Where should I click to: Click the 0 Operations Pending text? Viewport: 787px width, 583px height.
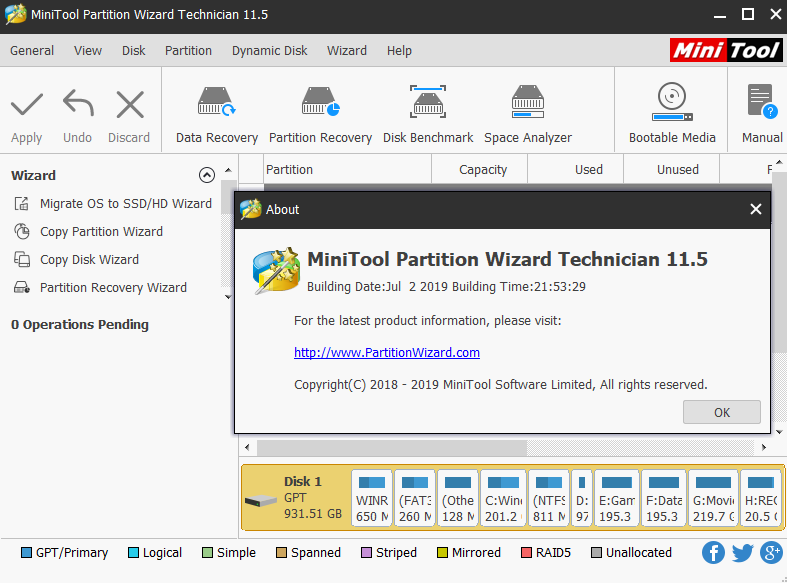(80, 325)
